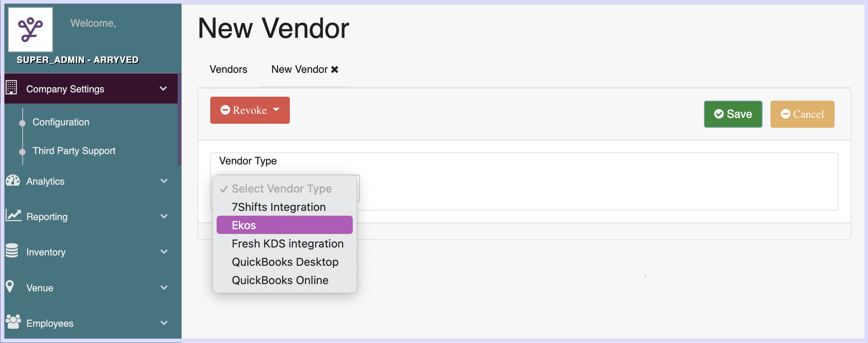Click the green Save button
Viewport: 868px width, 343px height.
point(733,114)
